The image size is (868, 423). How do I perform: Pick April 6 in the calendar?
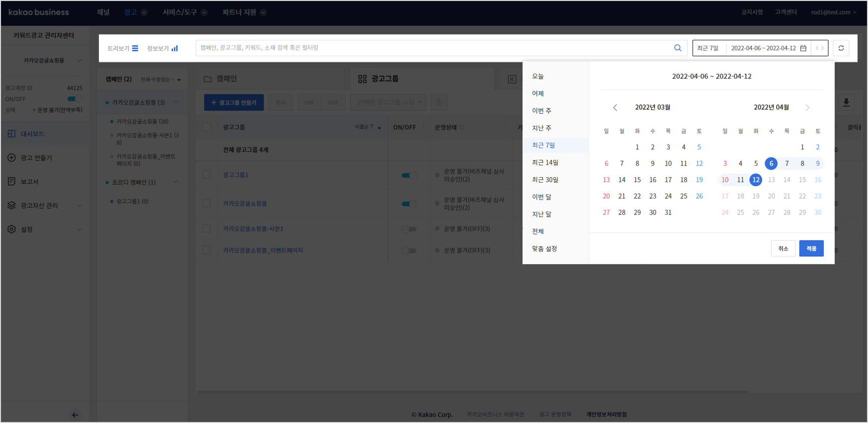coord(771,163)
